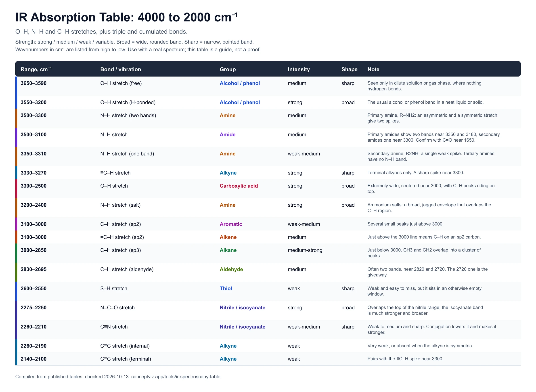Click the 'Carboxylic acid' group label
The image size is (536, 392).
coord(239,186)
